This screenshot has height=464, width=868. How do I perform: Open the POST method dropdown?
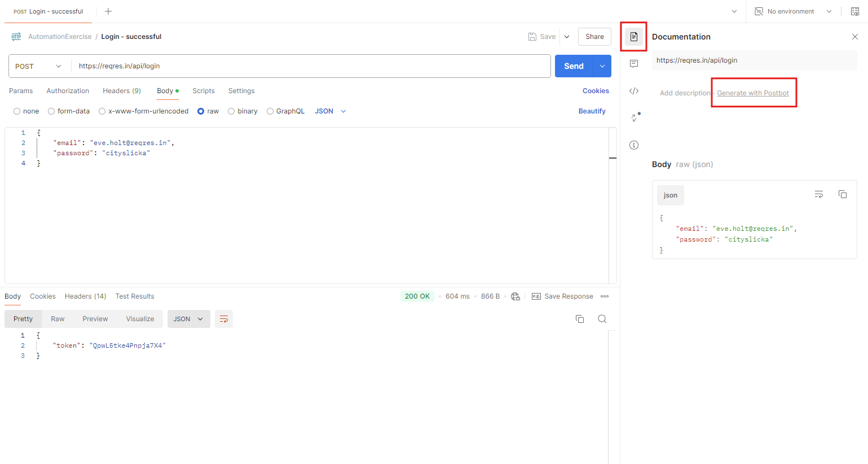39,66
